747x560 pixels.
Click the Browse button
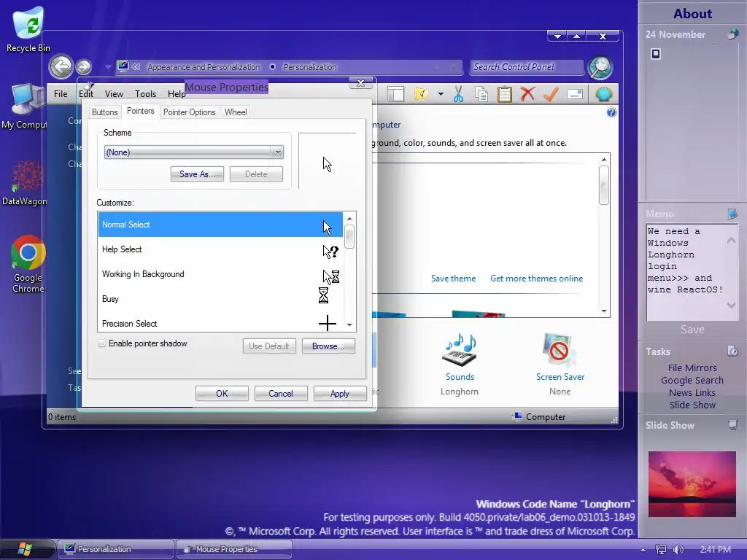coord(328,346)
